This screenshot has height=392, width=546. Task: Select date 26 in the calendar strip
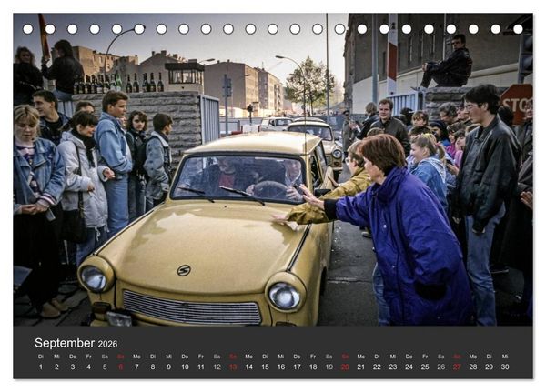(441, 367)
